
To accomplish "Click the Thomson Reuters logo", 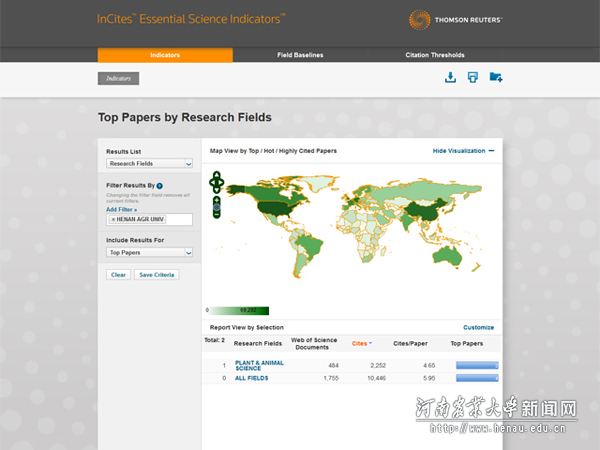I will [x=455, y=20].
